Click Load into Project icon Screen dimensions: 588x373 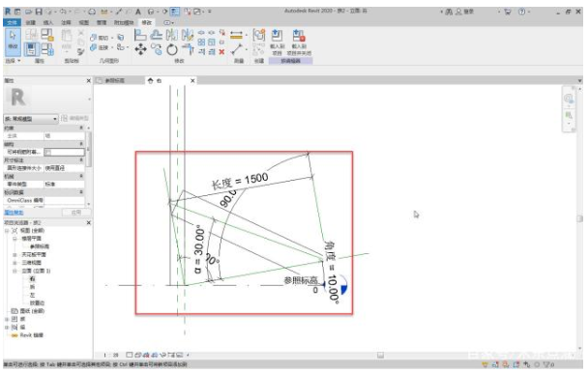pos(278,43)
